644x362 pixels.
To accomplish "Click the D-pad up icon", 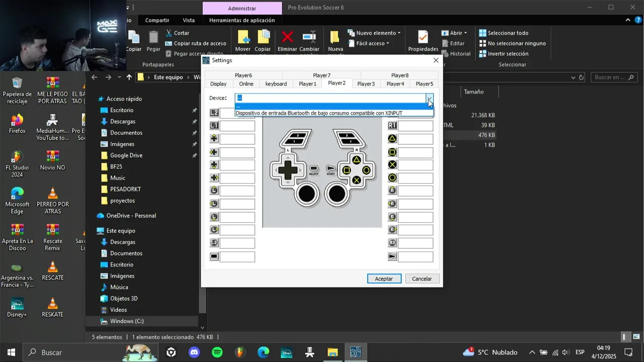I will (214, 139).
